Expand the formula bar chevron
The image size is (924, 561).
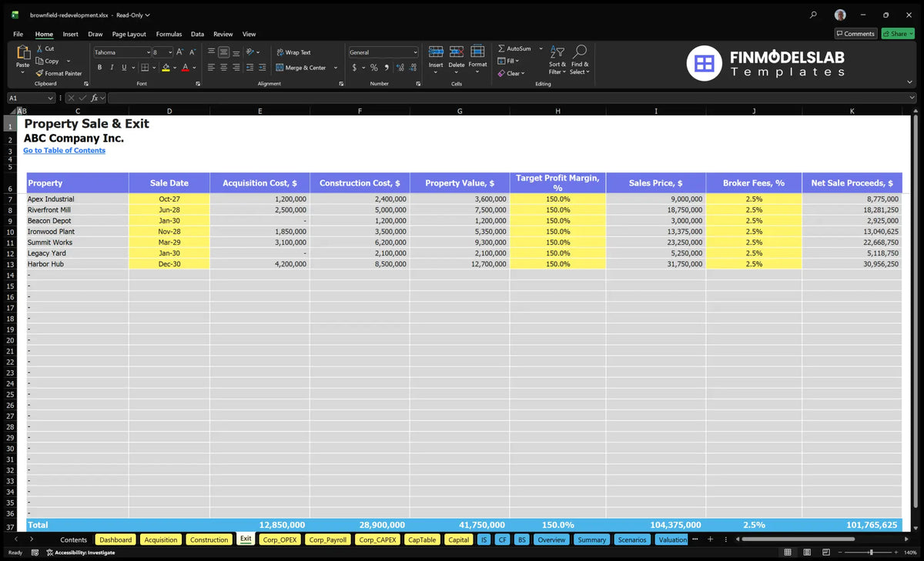(x=912, y=98)
